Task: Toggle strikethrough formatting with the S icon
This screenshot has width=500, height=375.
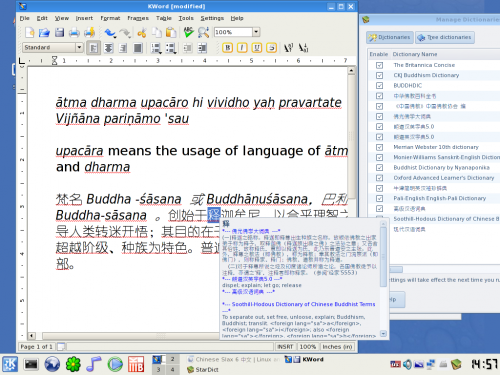Action: [272, 48]
